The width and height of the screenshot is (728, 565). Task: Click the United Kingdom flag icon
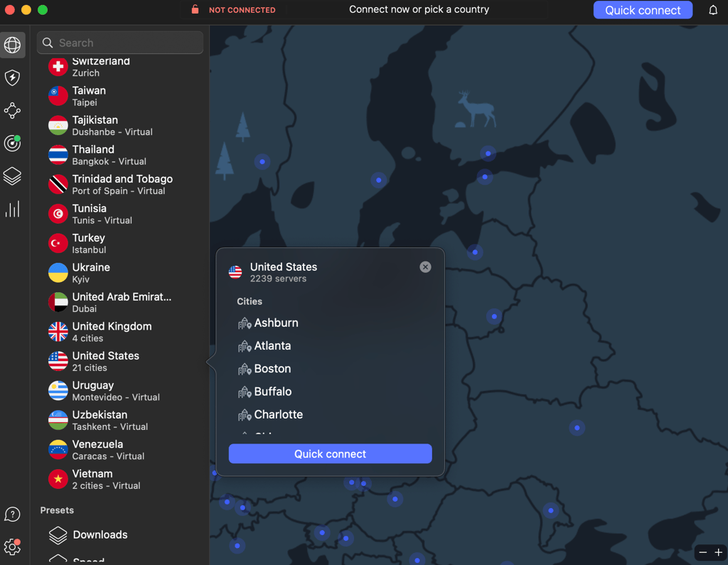pos(58,331)
